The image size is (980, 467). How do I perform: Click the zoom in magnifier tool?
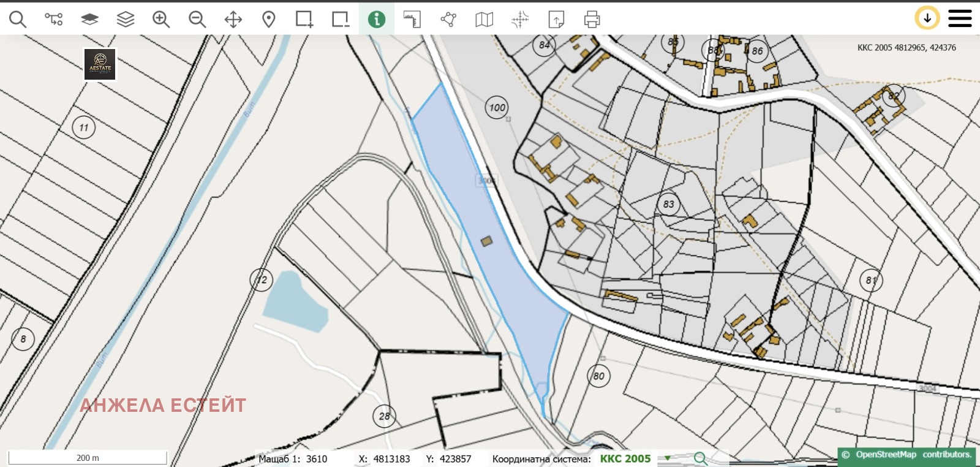161,20
